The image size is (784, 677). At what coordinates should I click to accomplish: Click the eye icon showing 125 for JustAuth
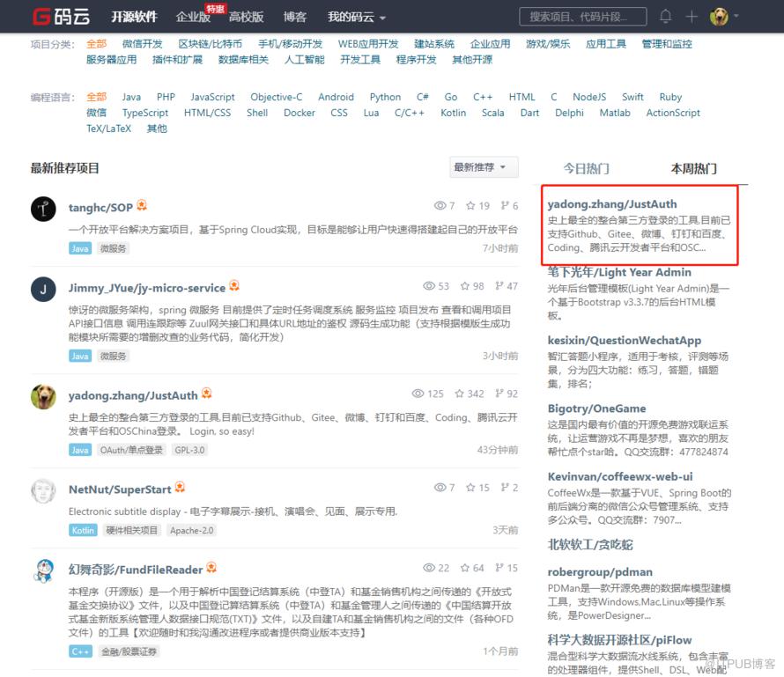(x=418, y=394)
